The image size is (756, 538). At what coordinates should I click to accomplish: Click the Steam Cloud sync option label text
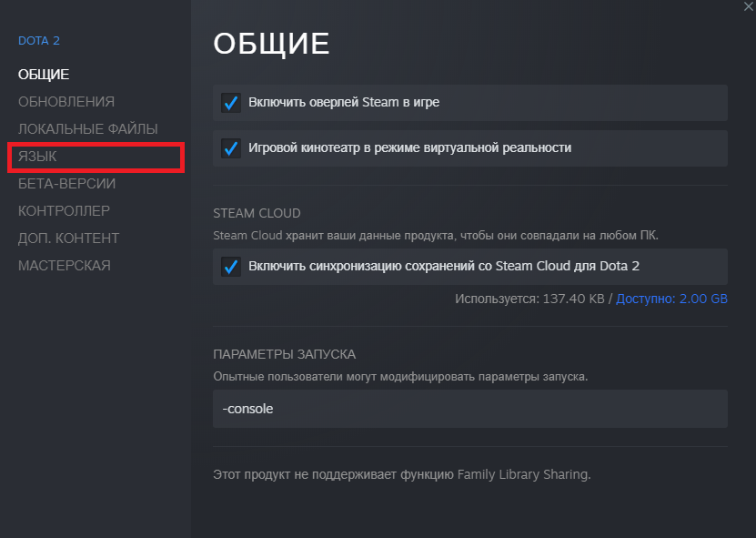pos(444,267)
